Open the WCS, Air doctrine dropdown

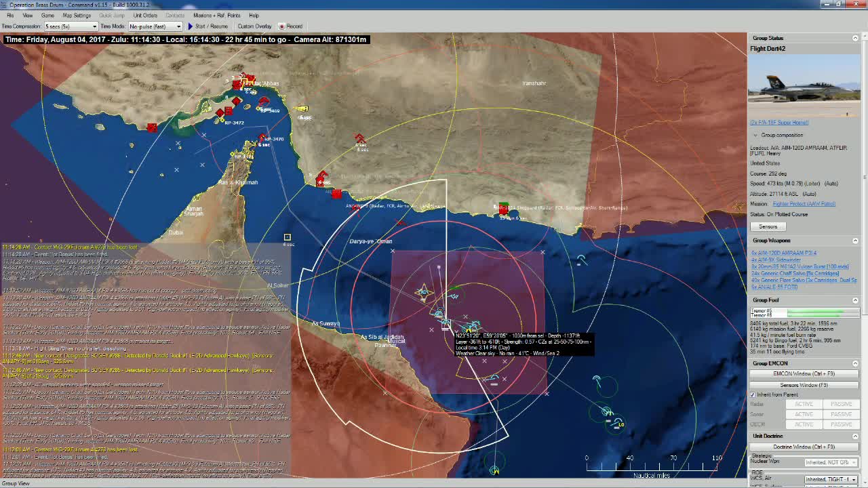[x=831, y=479]
